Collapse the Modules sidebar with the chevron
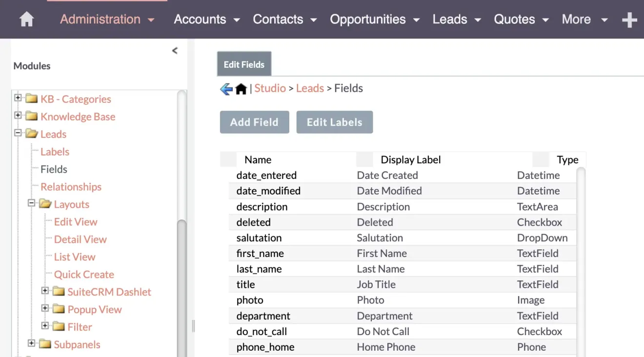 [x=175, y=50]
